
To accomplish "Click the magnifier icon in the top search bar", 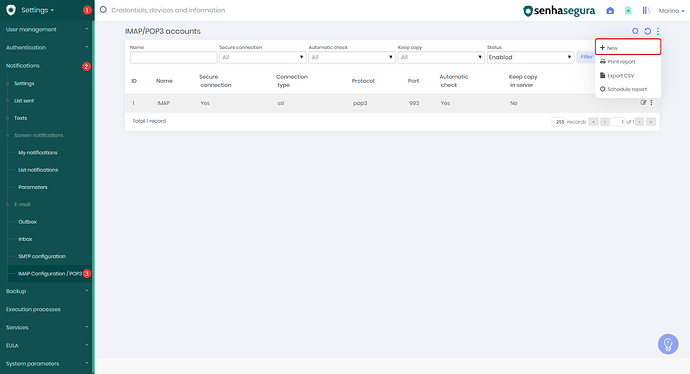I will (103, 10).
